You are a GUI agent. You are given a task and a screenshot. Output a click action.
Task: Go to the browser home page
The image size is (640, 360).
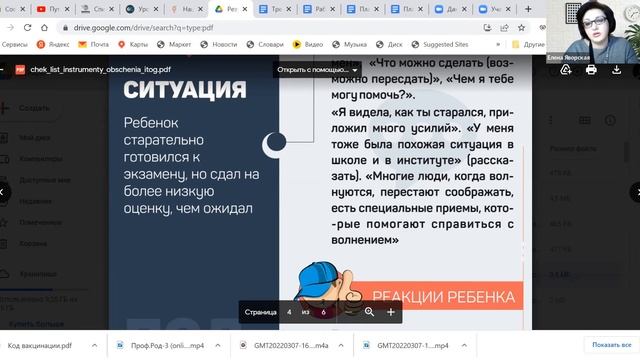(44, 28)
